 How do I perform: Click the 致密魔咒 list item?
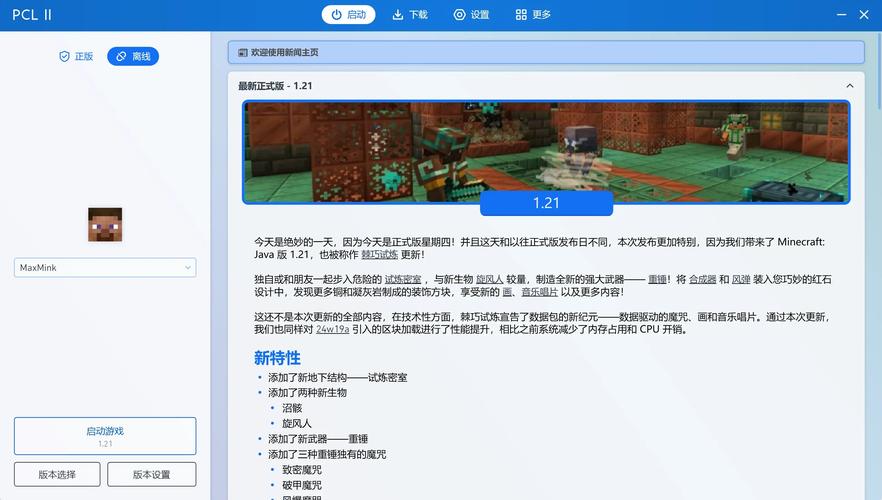(x=302, y=470)
